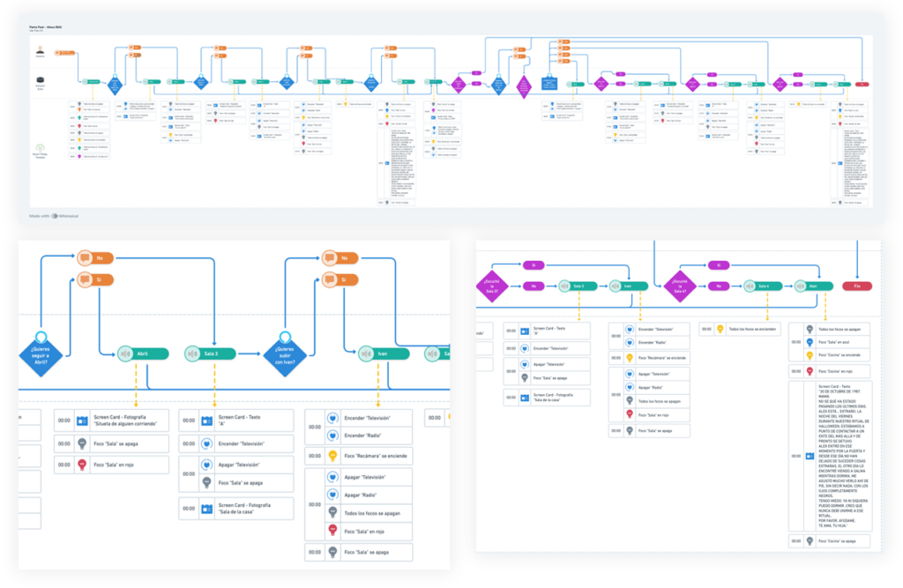This screenshot has height=588, width=903.
Task: Click the Smart Things Timeline icon
Action: tap(41, 148)
